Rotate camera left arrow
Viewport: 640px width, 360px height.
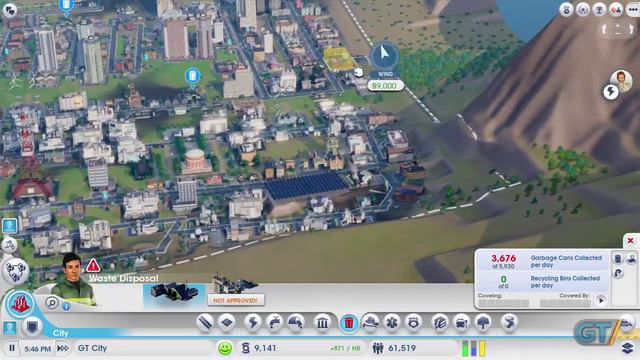click(x=604, y=29)
